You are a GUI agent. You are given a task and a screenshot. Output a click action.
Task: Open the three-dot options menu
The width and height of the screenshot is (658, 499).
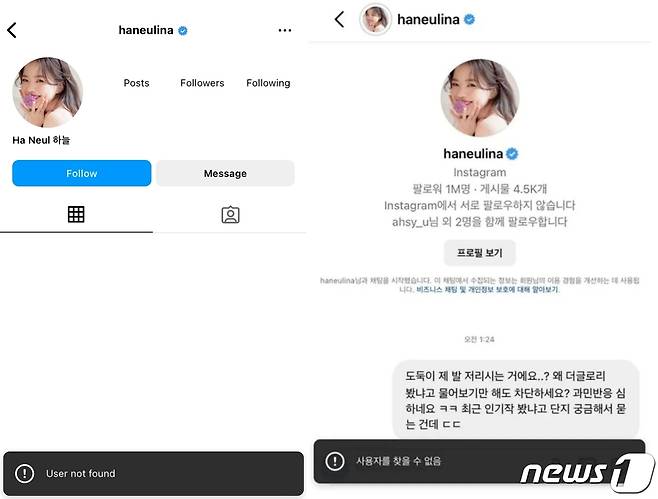pyautogui.click(x=285, y=30)
